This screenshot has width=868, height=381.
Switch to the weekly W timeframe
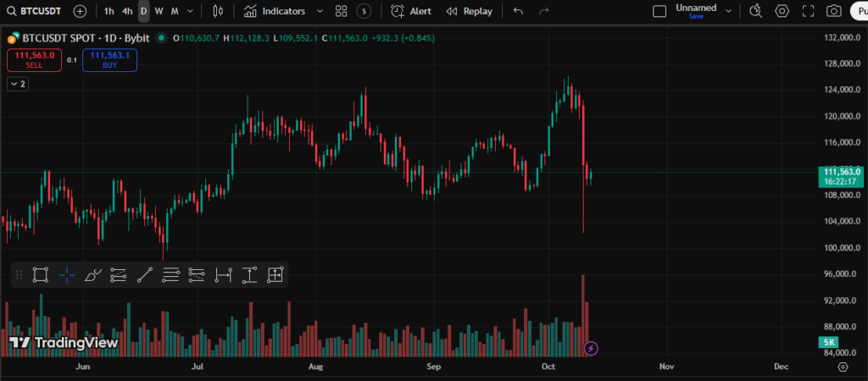coord(159,11)
